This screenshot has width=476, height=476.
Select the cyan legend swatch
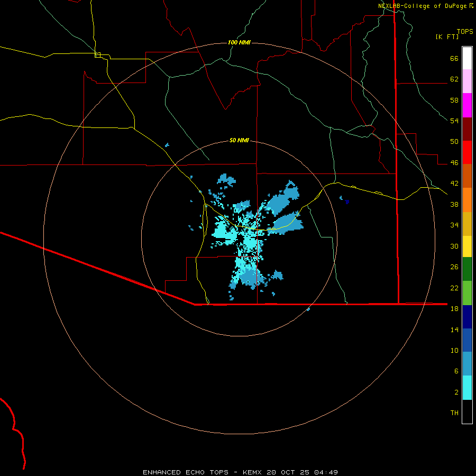(x=467, y=388)
